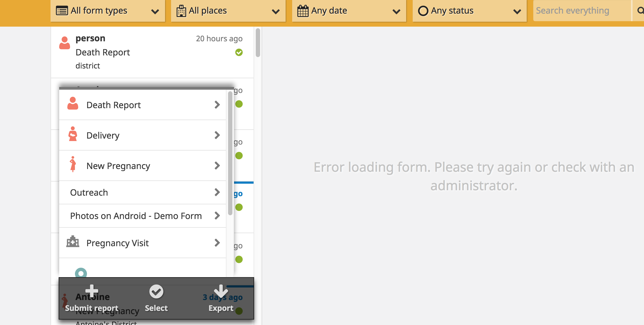Viewport: 644px width, 325px height.
Task: Open the Any status filter
Action: click(x=470, y=11)
